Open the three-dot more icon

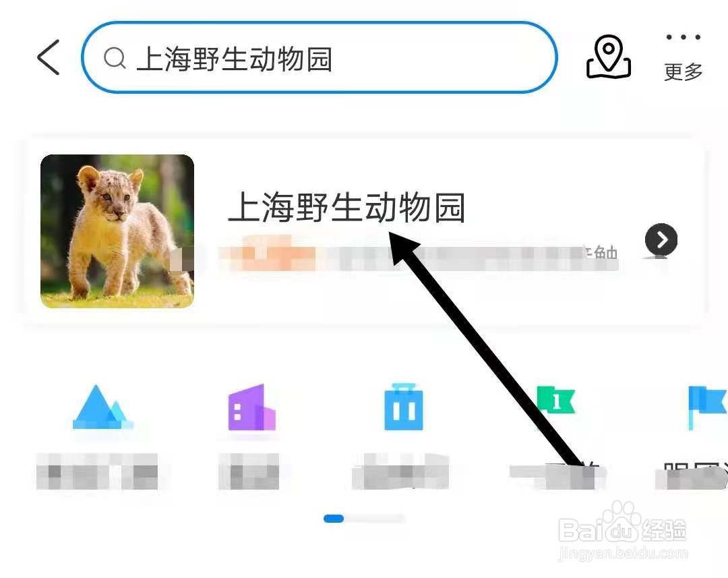coord(683,37)
